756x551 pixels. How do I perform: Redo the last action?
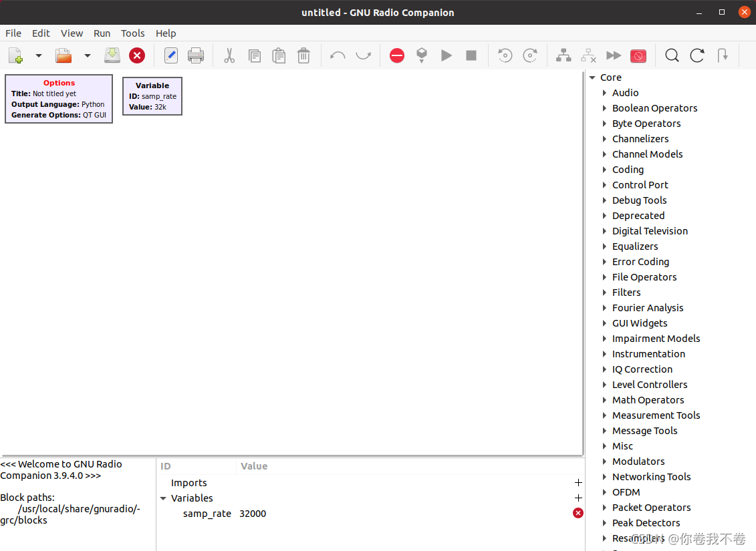[x=363, y=56]
